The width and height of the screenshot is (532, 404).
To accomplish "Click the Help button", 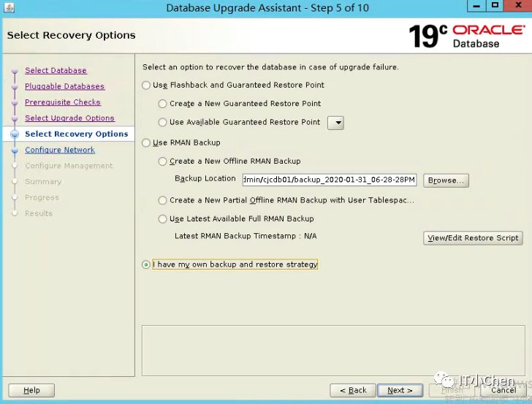I will [31, 390].
